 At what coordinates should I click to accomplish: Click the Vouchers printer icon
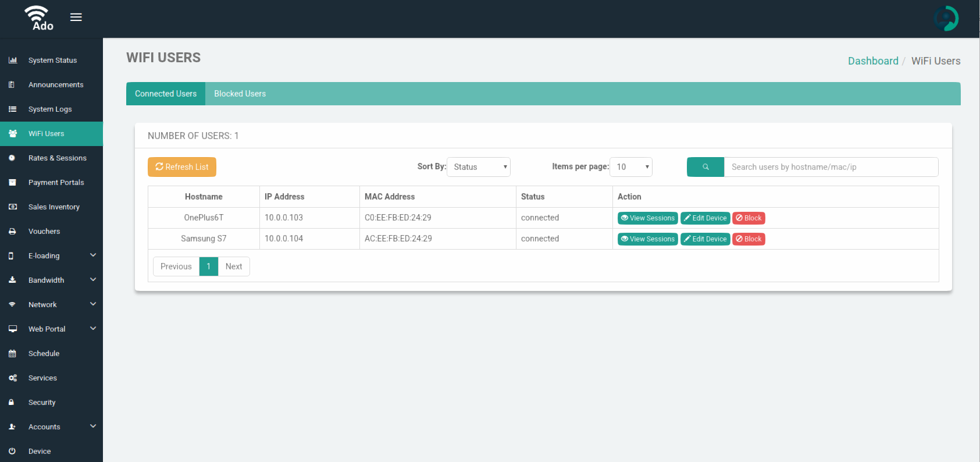coord(12,232)
